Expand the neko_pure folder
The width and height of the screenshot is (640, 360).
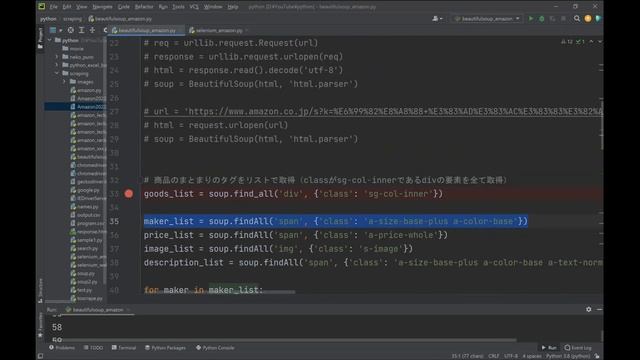pos(57,57)
